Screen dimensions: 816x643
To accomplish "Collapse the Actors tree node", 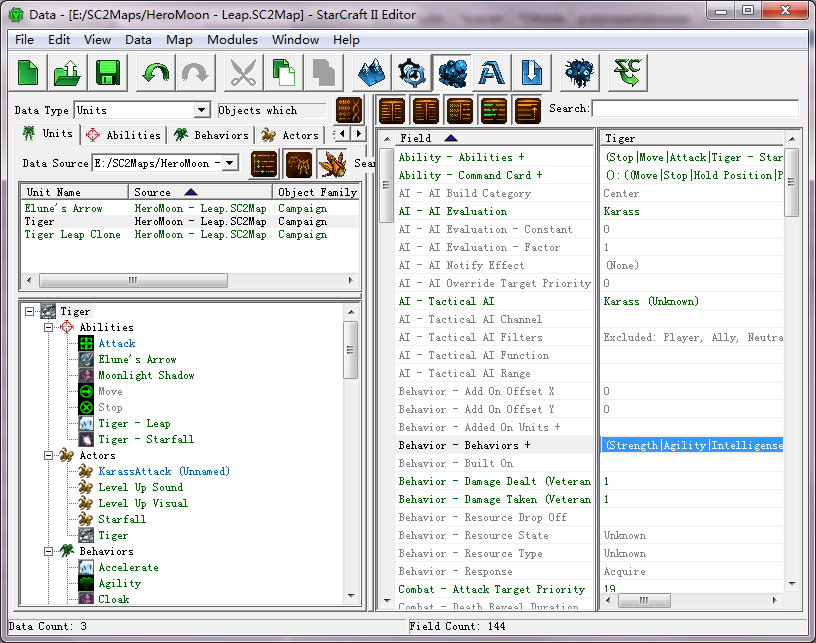I will pos(48,455).
